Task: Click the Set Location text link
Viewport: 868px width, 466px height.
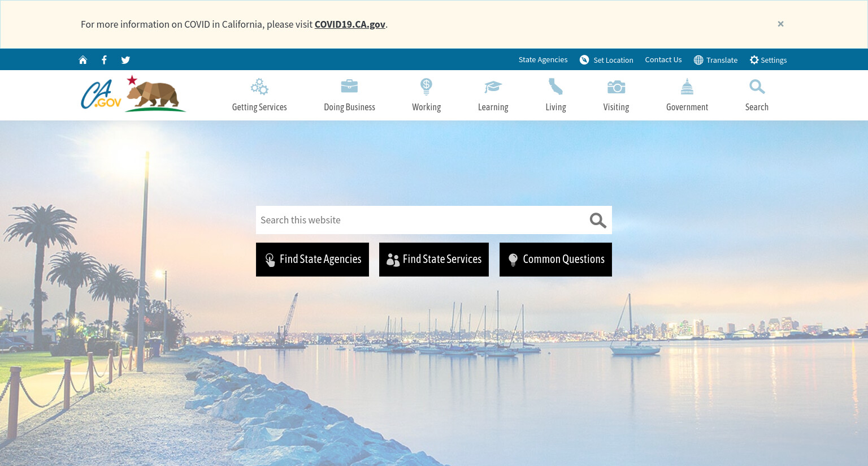Action: (x=613, y=60)
